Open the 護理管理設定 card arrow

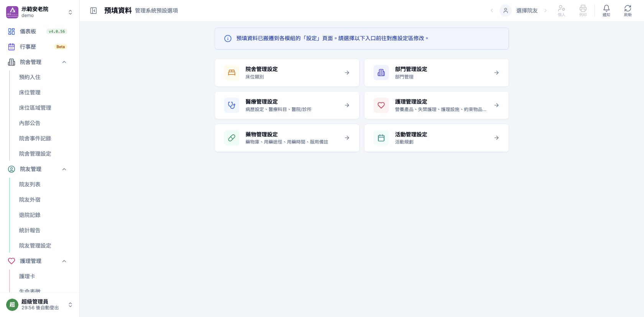496,105
